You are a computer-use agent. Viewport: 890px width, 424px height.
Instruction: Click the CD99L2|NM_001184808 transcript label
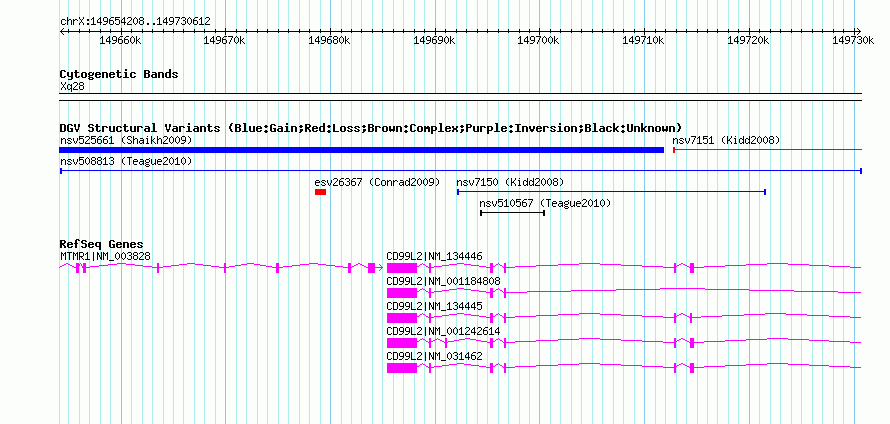point(443,282)
